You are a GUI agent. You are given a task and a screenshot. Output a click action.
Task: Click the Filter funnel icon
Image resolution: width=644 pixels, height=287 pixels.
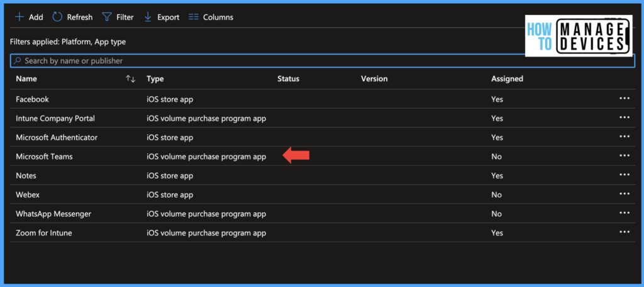click(107, 17)
